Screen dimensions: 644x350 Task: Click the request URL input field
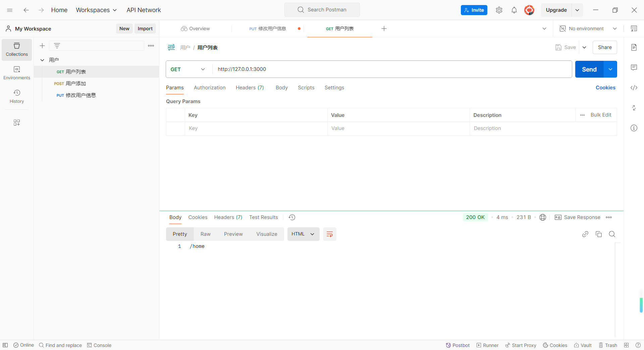pyautogui.click(x=392, y=69)
